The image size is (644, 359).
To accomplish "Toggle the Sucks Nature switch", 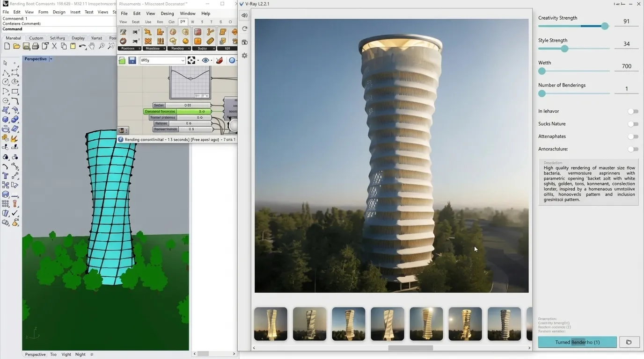I will pyautogui.click(x=633, y=124).
